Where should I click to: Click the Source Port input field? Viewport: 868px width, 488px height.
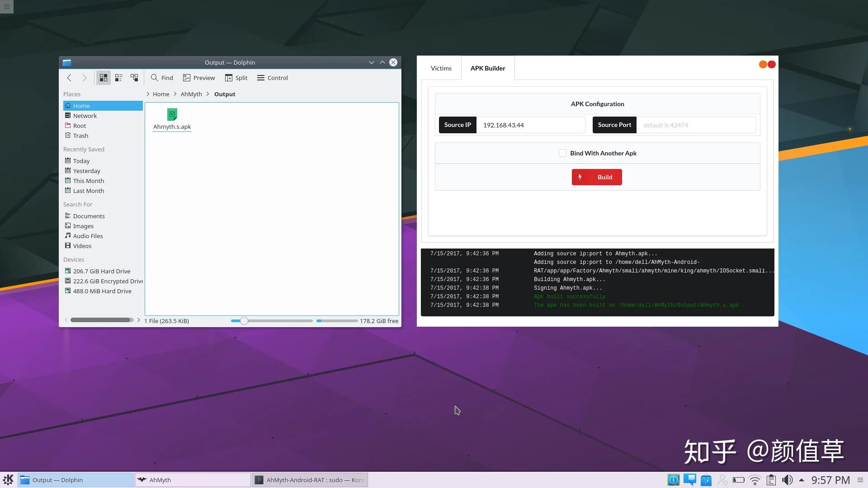pyautogui.click(x=696, y=125)
